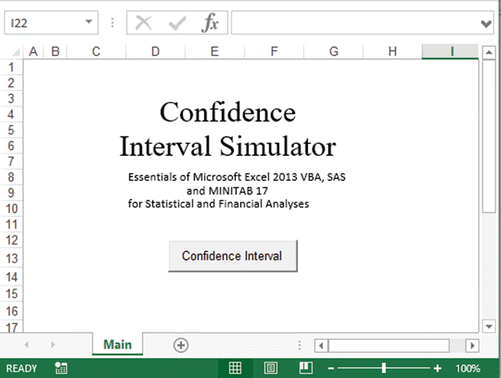Viewport: 501px width, 378px height.
Task: Click the macro recording status bar icon
Action: (61, 368)
